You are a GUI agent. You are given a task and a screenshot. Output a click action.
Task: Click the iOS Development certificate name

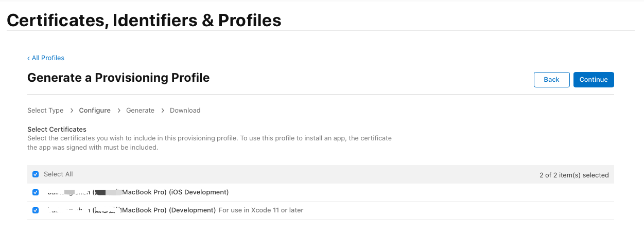(138, 192)
